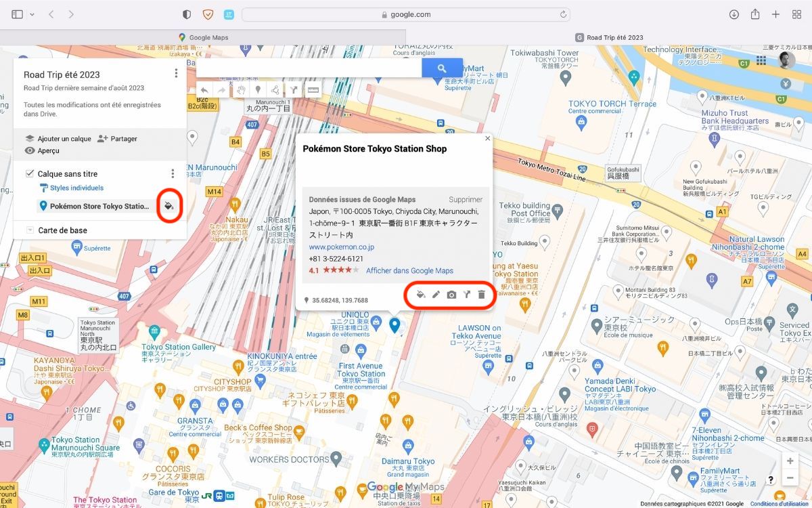Viewport: 812px width, 508px height.
Task: Open Conditions d'utilisation link
Action: coord(780,504)
